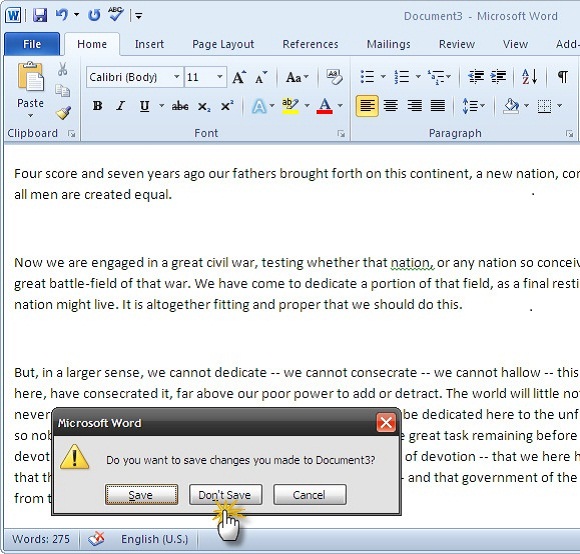
Task: Click Save in the Microsoft Word dialog
Action: (141, 495)
